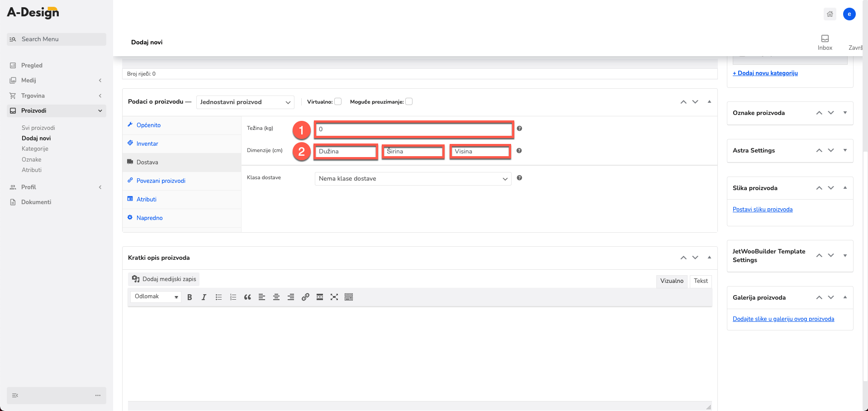868x411 pixels.
Task: Toggle bold formatting in short description editor
Action: pos(190,297)
